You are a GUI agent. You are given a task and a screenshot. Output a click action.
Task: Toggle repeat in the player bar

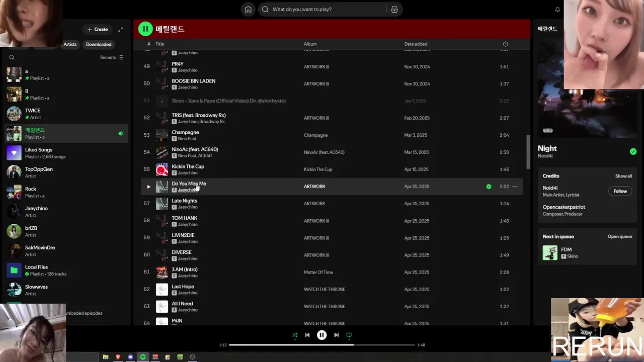(x=349, y=335)
